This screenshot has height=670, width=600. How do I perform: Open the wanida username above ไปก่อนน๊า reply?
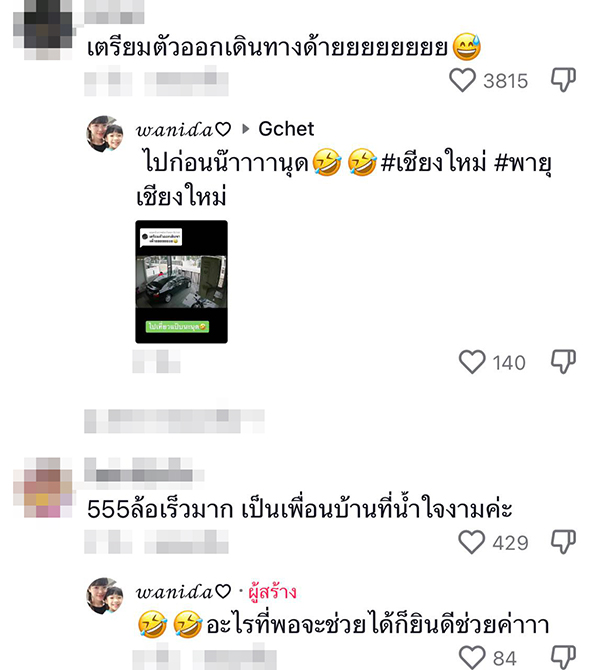[x=183, y=129]
